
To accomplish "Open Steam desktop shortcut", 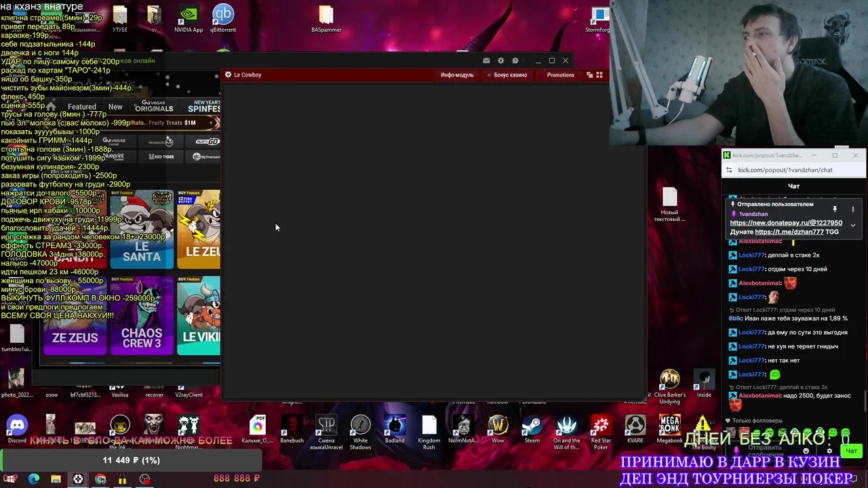I will tap(532, 430).
